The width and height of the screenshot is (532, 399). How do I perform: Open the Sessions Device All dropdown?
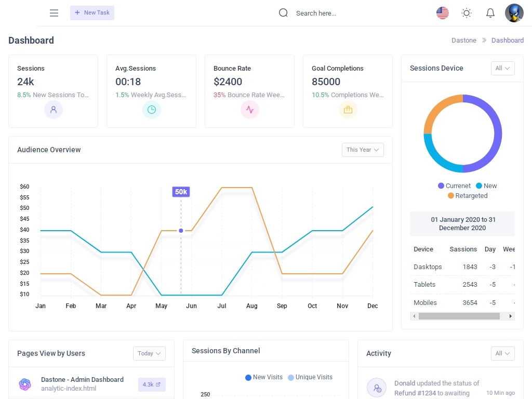point(502,68)
